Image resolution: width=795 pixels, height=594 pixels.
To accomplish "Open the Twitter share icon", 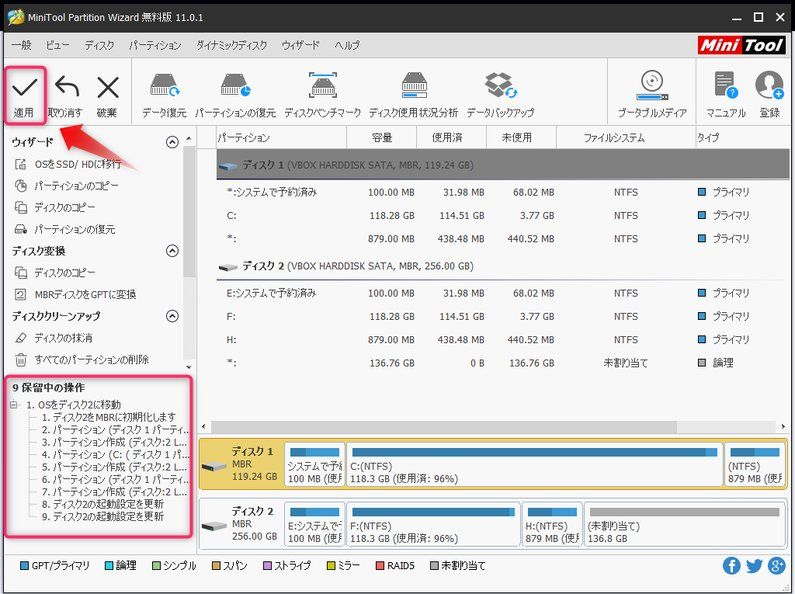I will (x=754, y=566).
